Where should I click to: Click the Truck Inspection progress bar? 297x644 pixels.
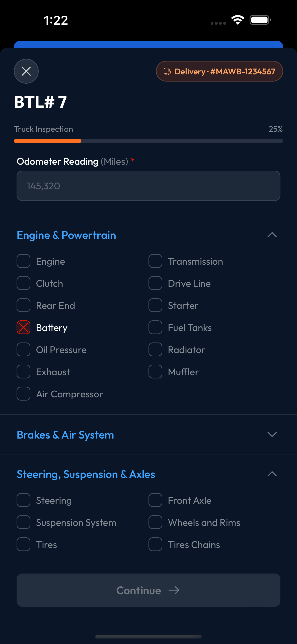click(x=148, y=141)
